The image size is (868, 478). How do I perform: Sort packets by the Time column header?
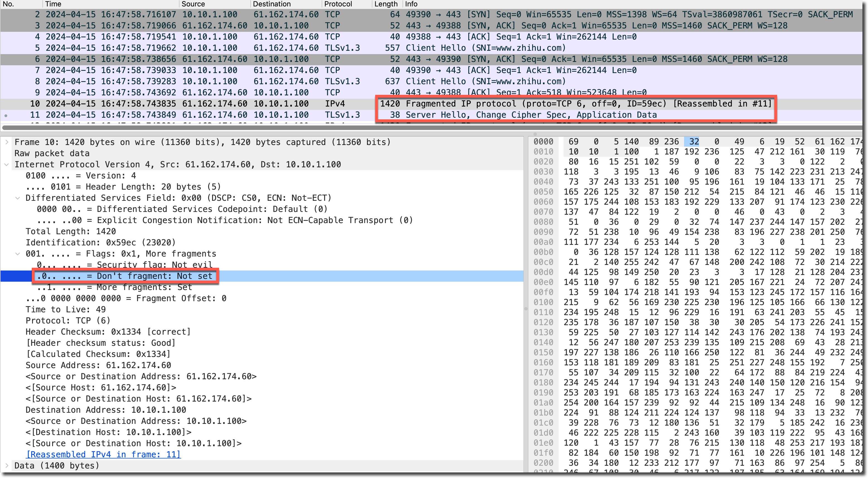pyautogui.click(x=53, y=4)
